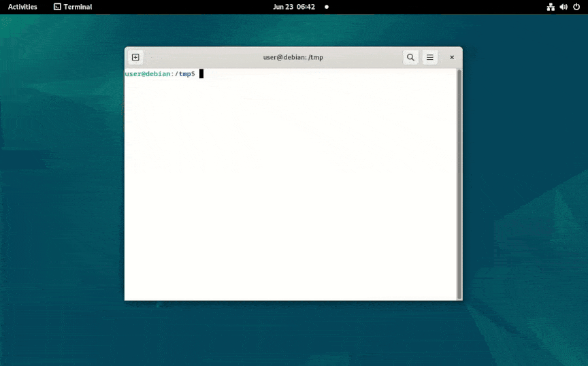Open the clock and calendar panel

[294, 7]
